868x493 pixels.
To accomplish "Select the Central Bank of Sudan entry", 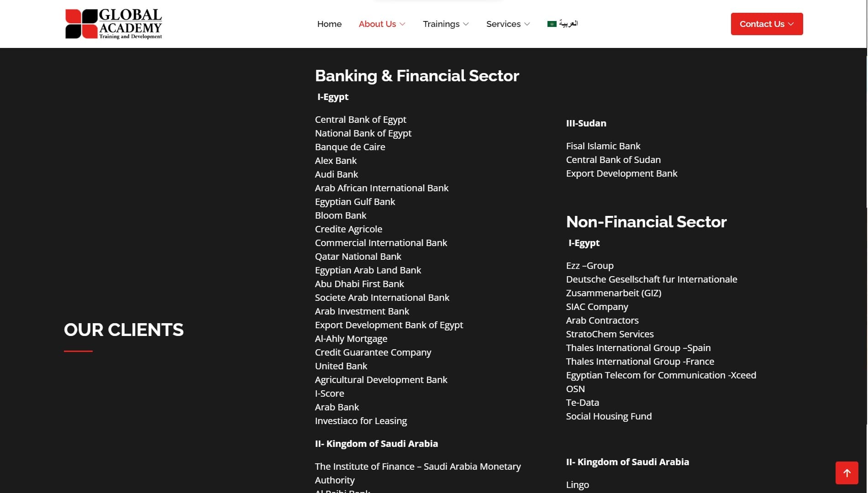I will click(613, 160).
